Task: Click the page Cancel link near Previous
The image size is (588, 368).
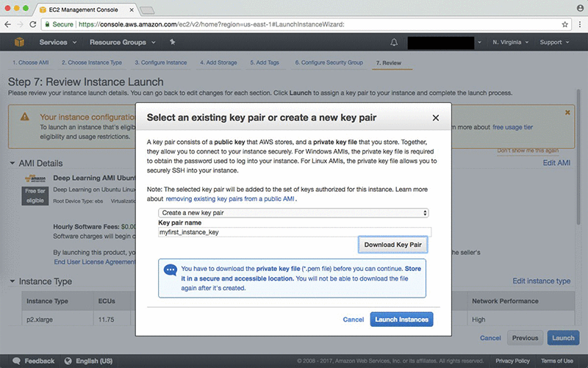Action: click(x=490, y=338)
